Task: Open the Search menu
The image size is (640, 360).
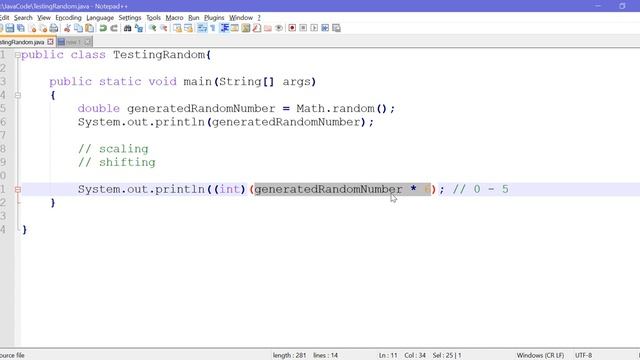Action: [x=23, y=18]
